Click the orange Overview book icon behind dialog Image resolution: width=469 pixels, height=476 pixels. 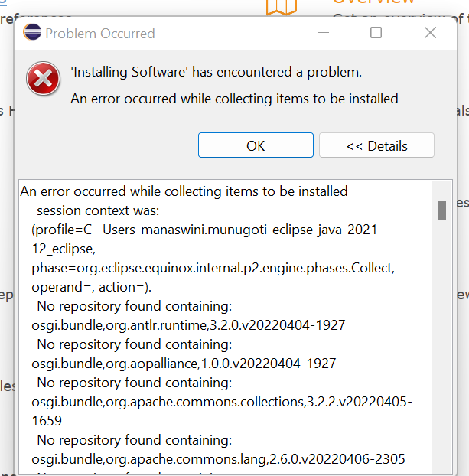[282, 7]
